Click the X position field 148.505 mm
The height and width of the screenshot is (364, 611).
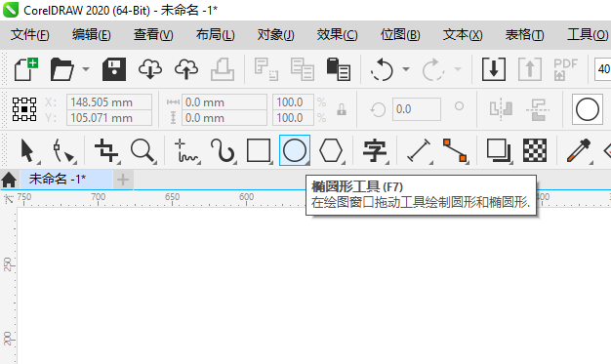[x=109, y=102]
